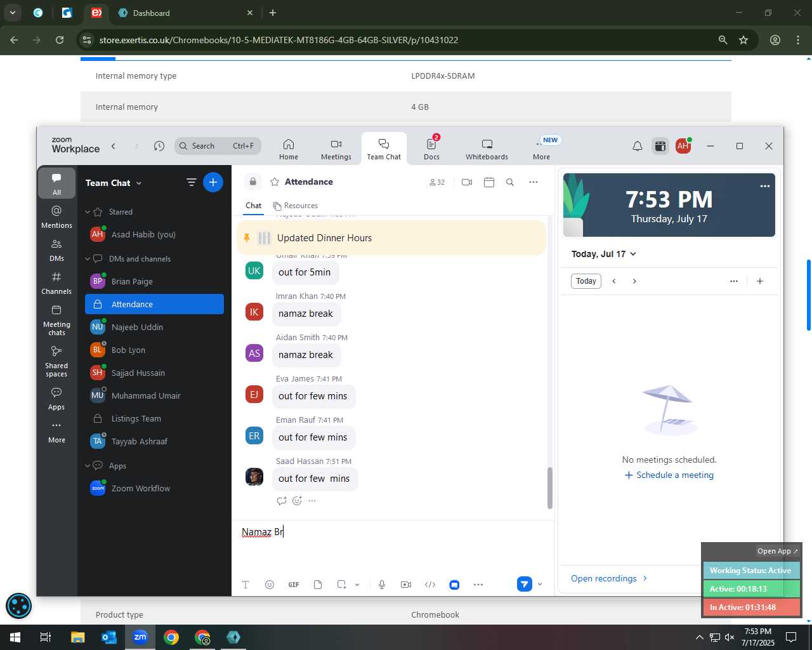Attach a file to the message
Screen dimensions: 812x650
click(318, 585)
